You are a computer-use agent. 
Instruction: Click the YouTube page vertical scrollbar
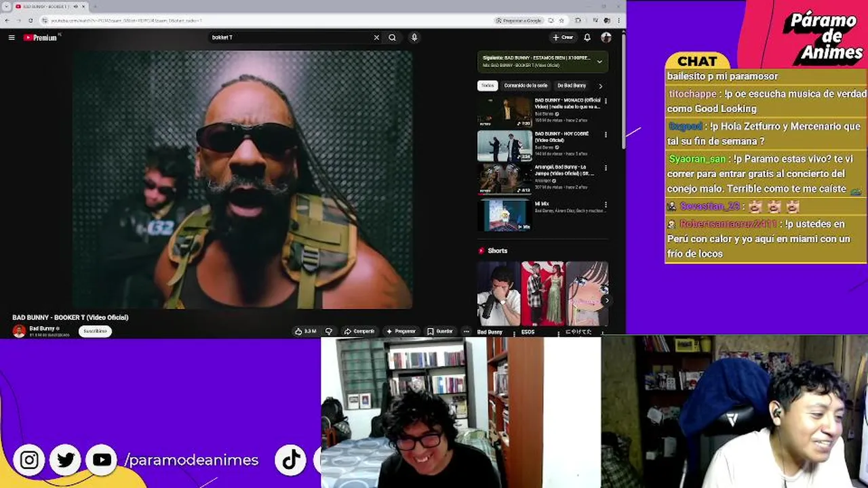pos(623,91)
